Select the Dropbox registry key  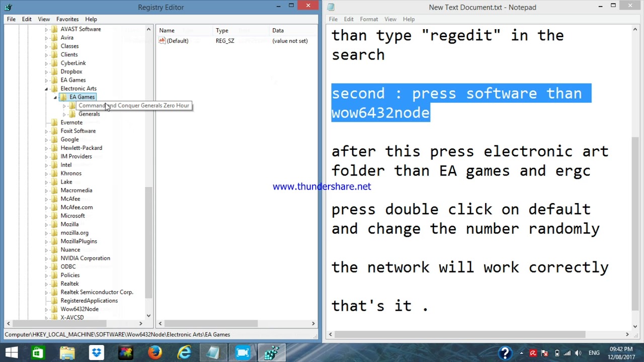coord(71,71)
